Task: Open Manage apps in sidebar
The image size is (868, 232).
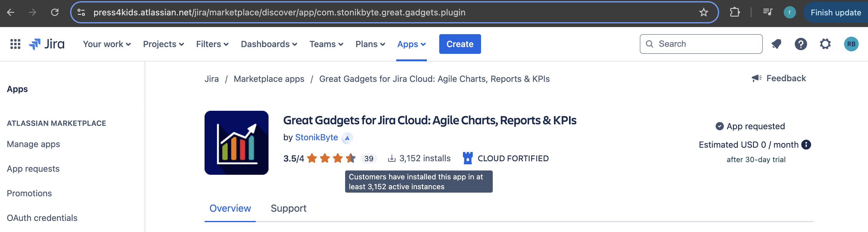Action: (33, 144)
